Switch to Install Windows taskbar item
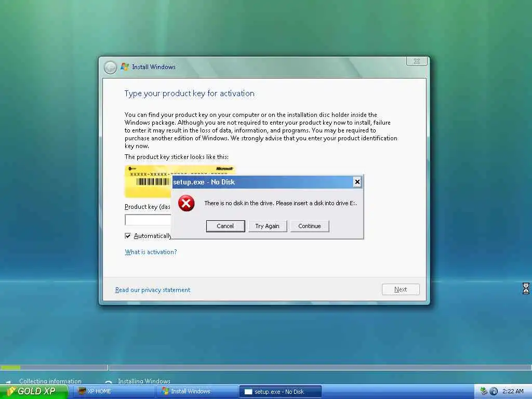 click(197, 392)
